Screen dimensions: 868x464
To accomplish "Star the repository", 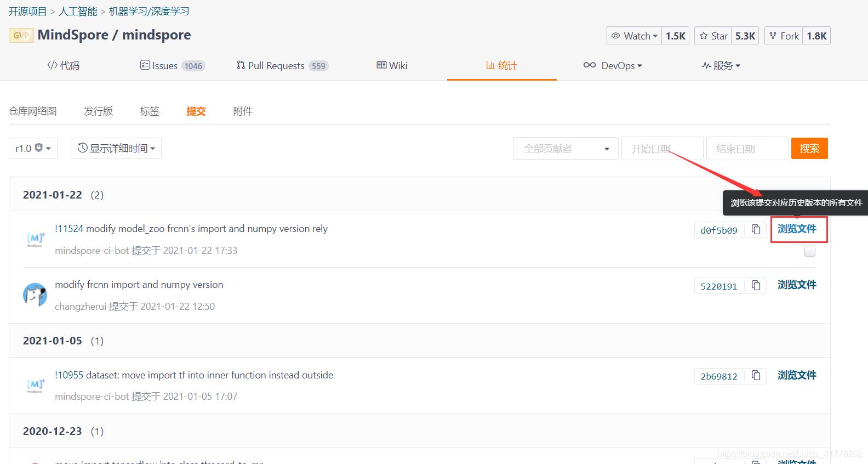I will tap(713, 36).
